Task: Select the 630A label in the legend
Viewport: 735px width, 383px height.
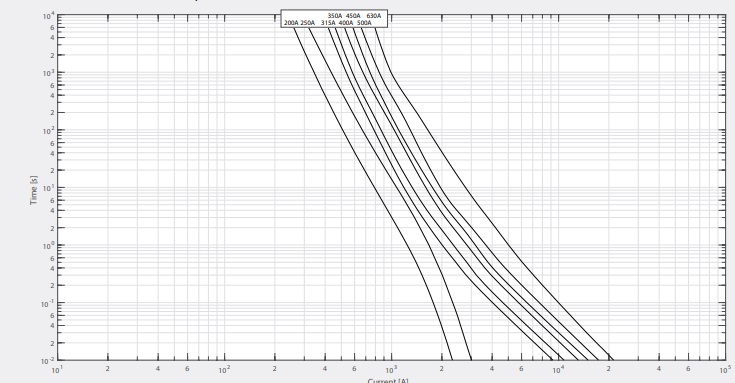Action: pyautogui.click(x=374, y=16)
